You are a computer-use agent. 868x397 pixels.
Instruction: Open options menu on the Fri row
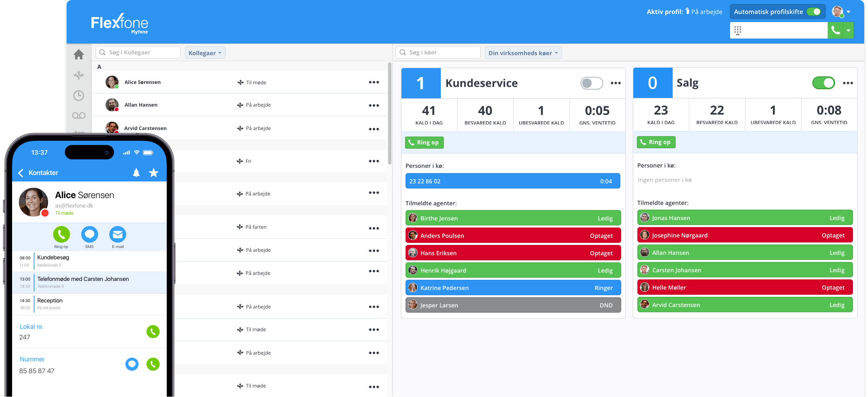tap(374, 161)
